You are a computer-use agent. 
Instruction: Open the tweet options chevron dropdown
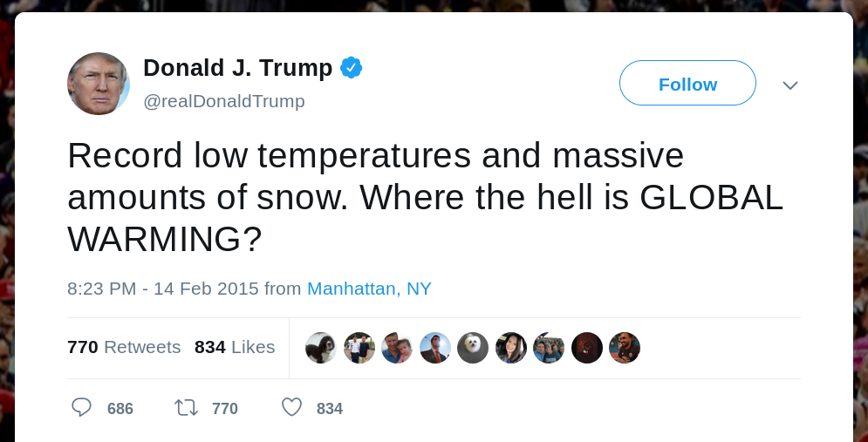(x=790, y=85)
